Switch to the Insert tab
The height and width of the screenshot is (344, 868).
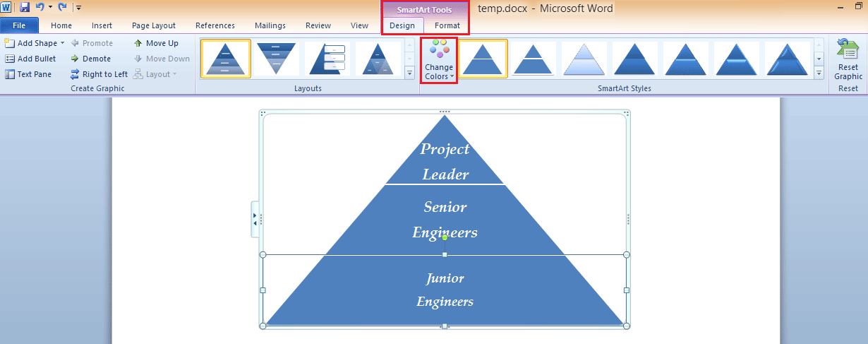pyautogui.click(x=102, y=25)
